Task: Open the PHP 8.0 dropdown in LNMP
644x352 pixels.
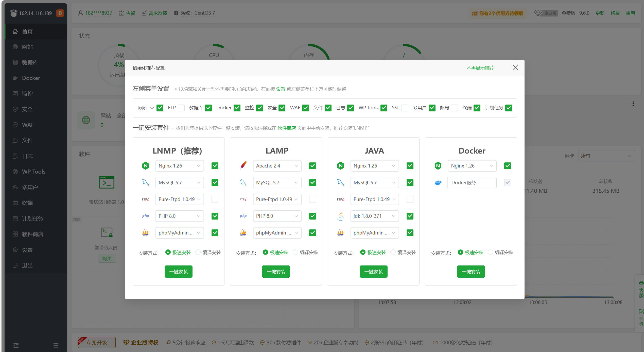Action: (x=179, y=216)
